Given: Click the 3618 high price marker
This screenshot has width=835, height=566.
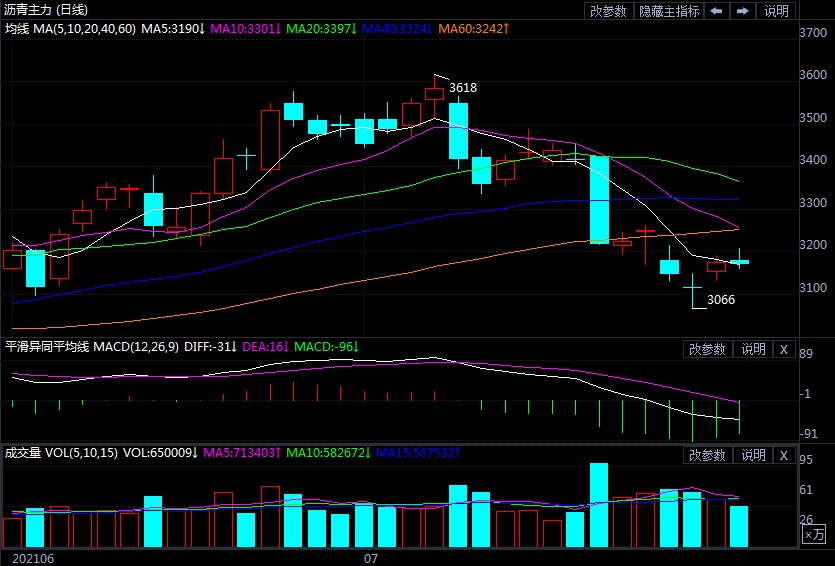Looking at the screenshot, I should 463,88.
